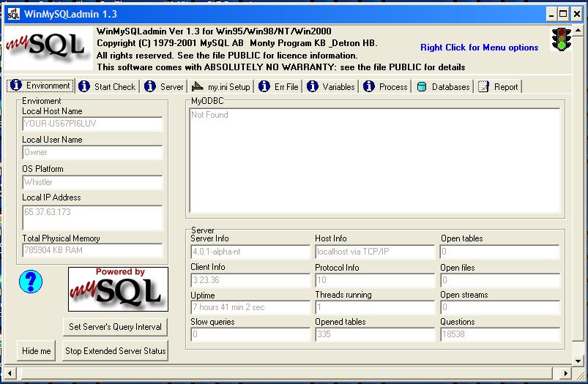Click the Local Host Name field
The image size is (588, 384).
pyautogui.click(x=92, y=124)
